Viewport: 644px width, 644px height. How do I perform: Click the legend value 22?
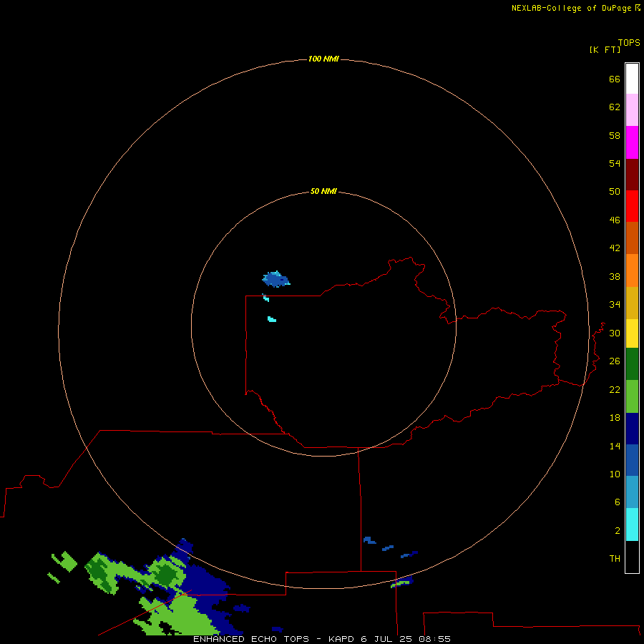615,390
